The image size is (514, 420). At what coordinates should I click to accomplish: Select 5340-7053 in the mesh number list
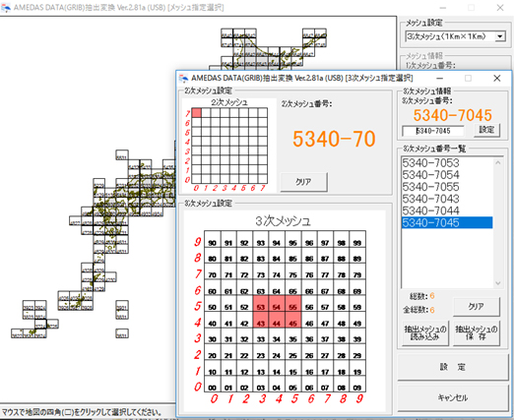click(x=447, y=162)
